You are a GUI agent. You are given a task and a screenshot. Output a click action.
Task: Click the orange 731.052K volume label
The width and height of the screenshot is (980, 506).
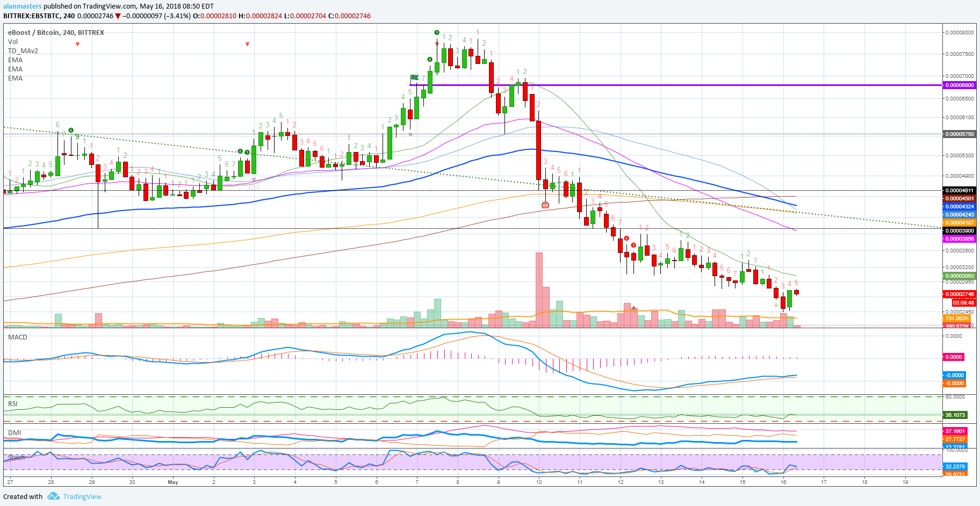coord(957,319)
